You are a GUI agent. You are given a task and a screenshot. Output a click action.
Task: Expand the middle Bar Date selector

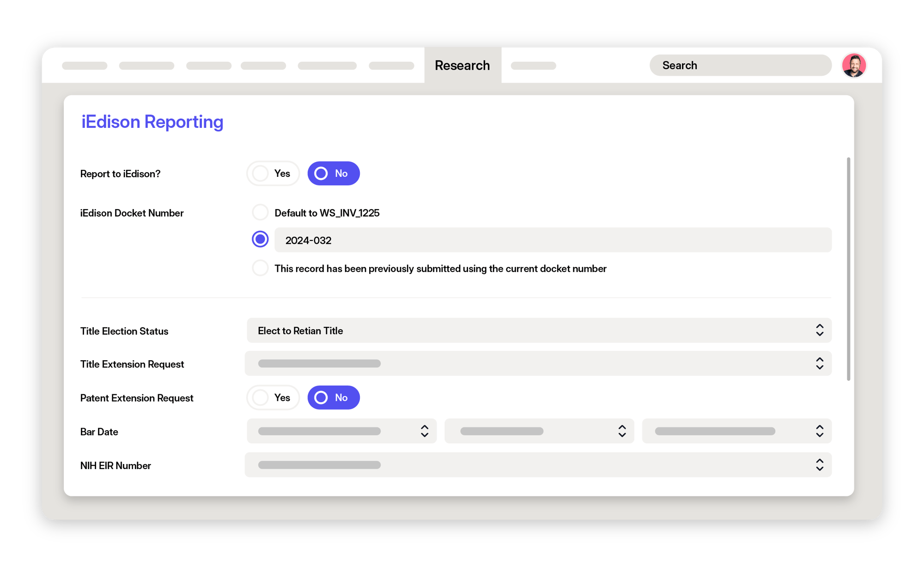tap(538, 431)
